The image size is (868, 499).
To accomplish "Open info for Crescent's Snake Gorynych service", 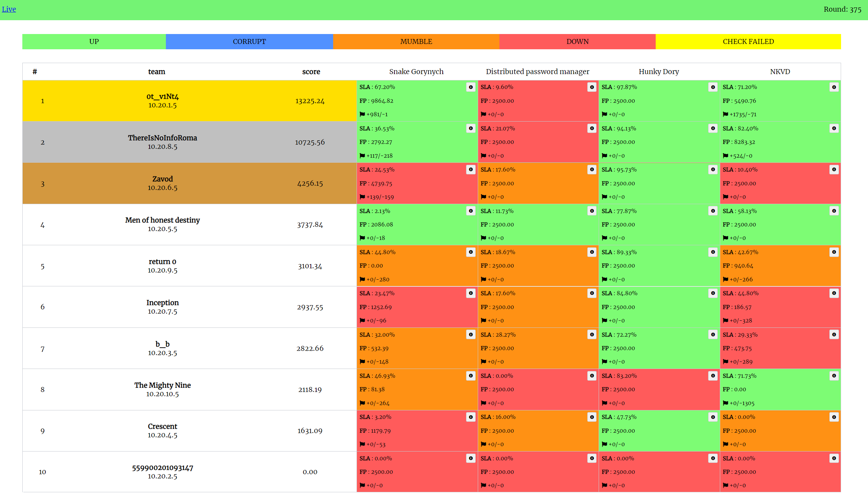I will (470, 417).
